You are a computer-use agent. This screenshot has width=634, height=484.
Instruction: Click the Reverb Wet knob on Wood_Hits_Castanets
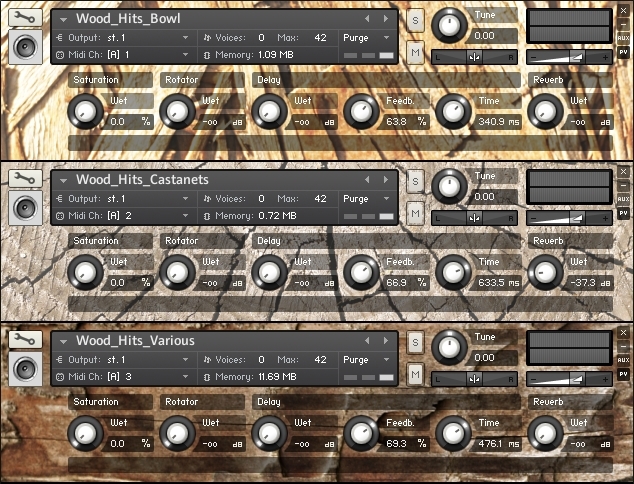[x=543, y=270]
